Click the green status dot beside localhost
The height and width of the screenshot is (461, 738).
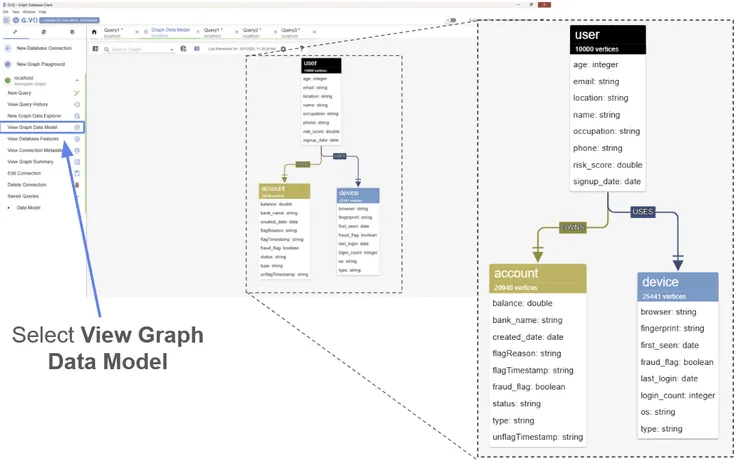click(x=8, y=81)
